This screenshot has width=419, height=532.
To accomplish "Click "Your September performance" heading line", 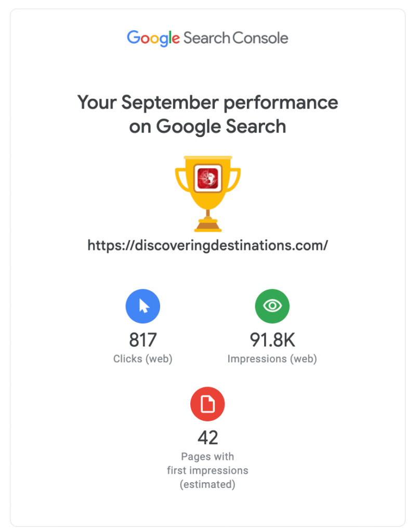I will pos(208,102).
